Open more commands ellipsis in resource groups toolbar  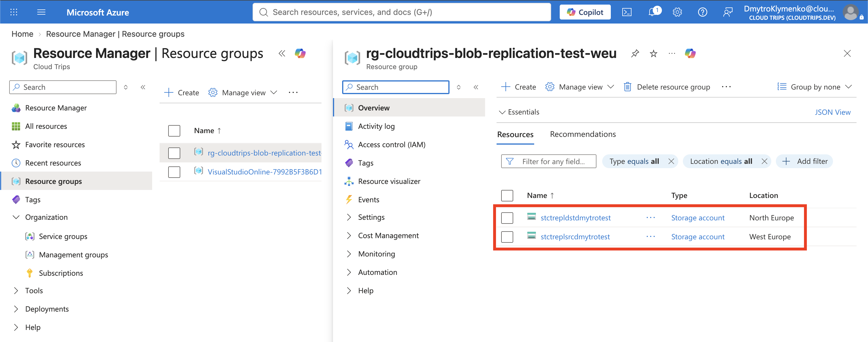click(293, 92)
